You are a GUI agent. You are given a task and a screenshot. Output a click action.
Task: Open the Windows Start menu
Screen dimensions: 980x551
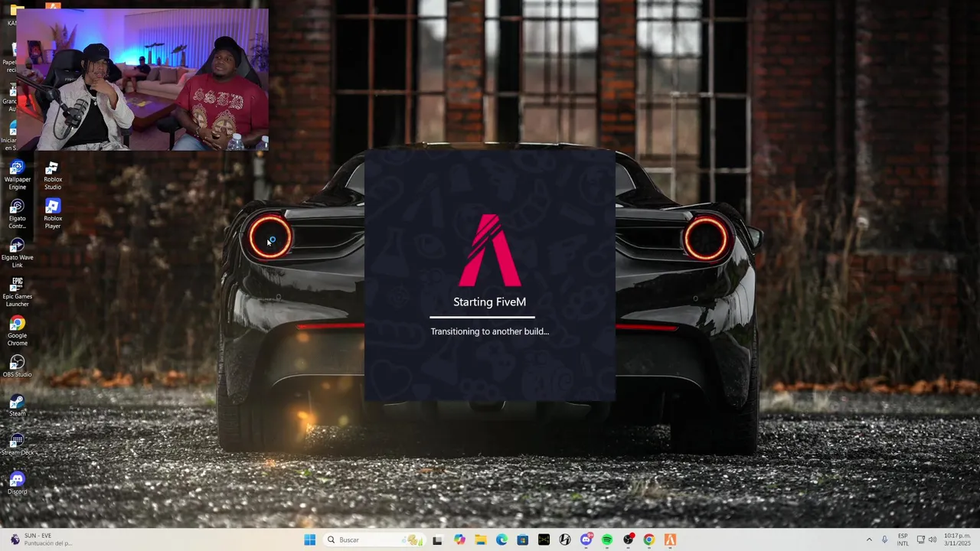(x=309, y=540)
